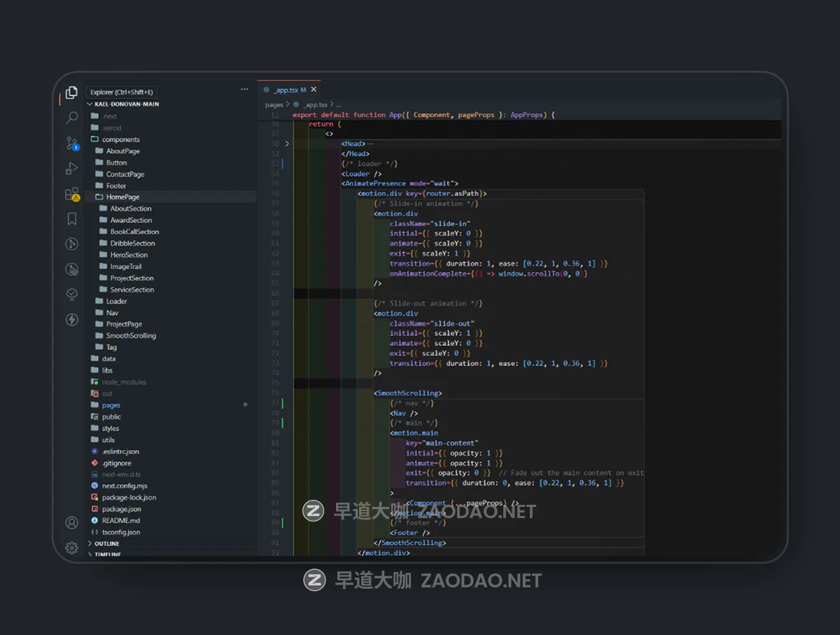The image size is (840, 635).
Task: Open the Explorer view in activity bar
Action: pos(71,93)
